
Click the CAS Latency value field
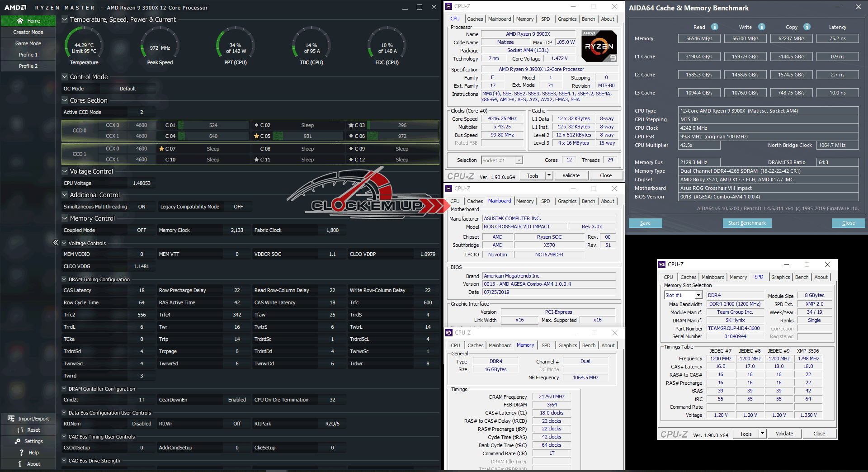142,290
